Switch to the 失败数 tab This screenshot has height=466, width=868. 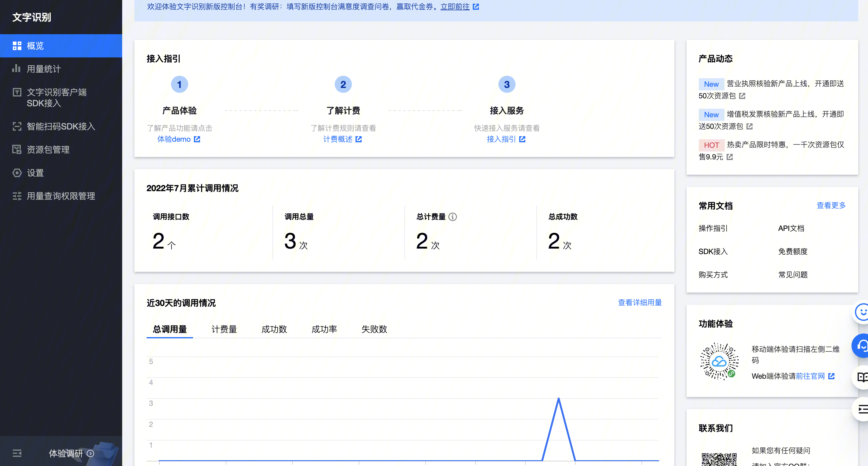pyautogui.click(x=374, y=329)
